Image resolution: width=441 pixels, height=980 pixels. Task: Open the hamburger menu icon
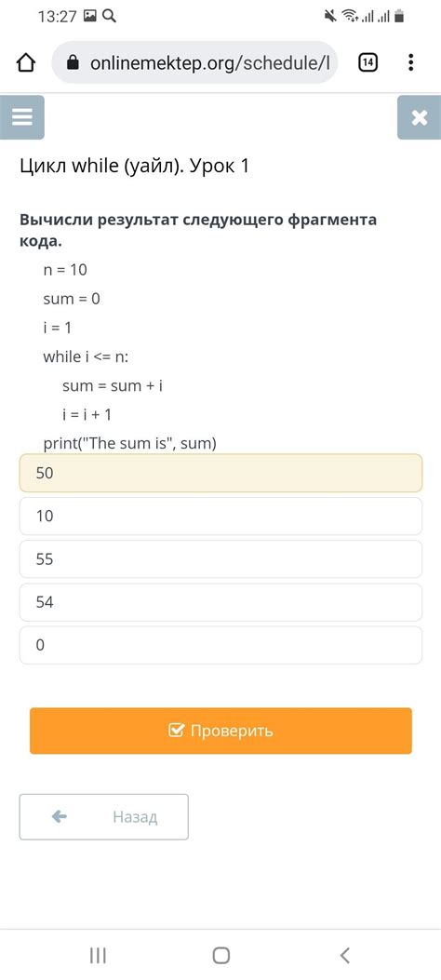click(x=21, y=117)
